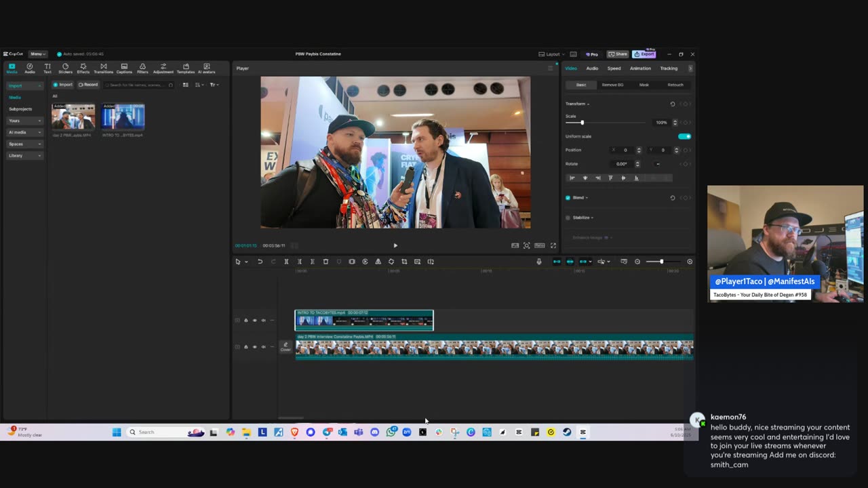The image size is (868, 488).
Task: Open the Effects panel
Action: coord(83,68)
